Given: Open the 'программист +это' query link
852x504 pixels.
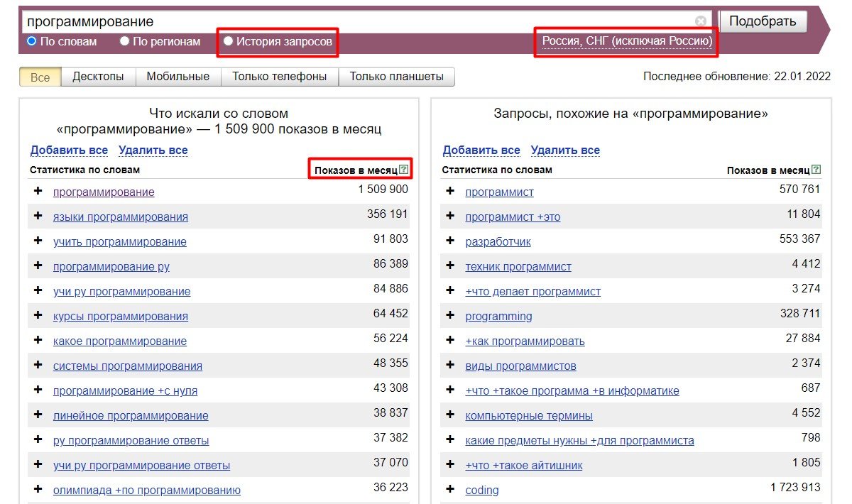Looking at the screenshot, I should [513, 217].
